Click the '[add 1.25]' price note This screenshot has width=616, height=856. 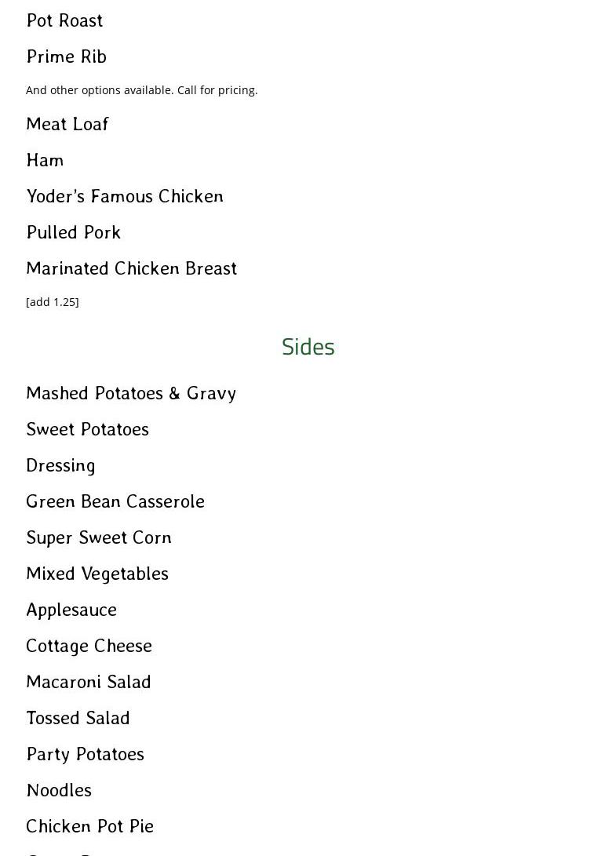click(53, 302)
